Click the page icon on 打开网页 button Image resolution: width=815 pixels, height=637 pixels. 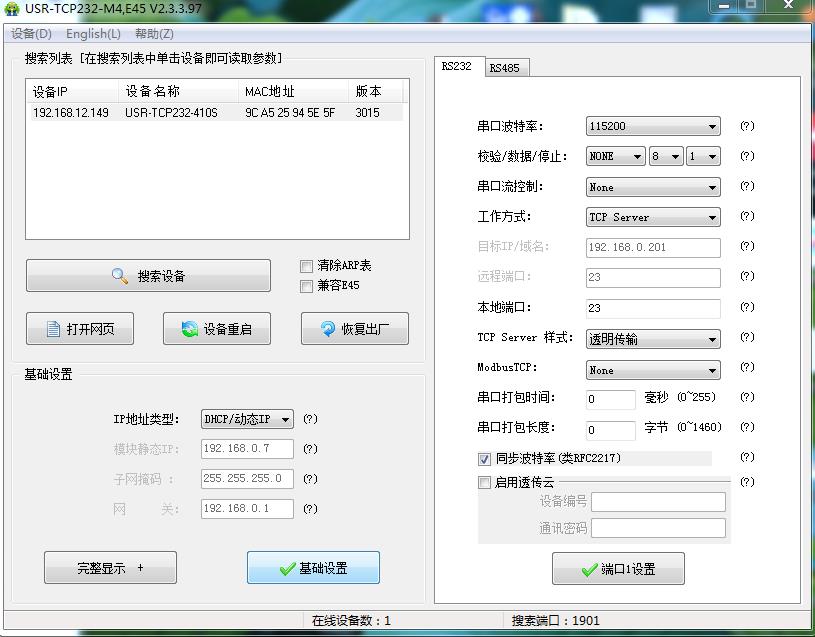click(x=53, y=329)
